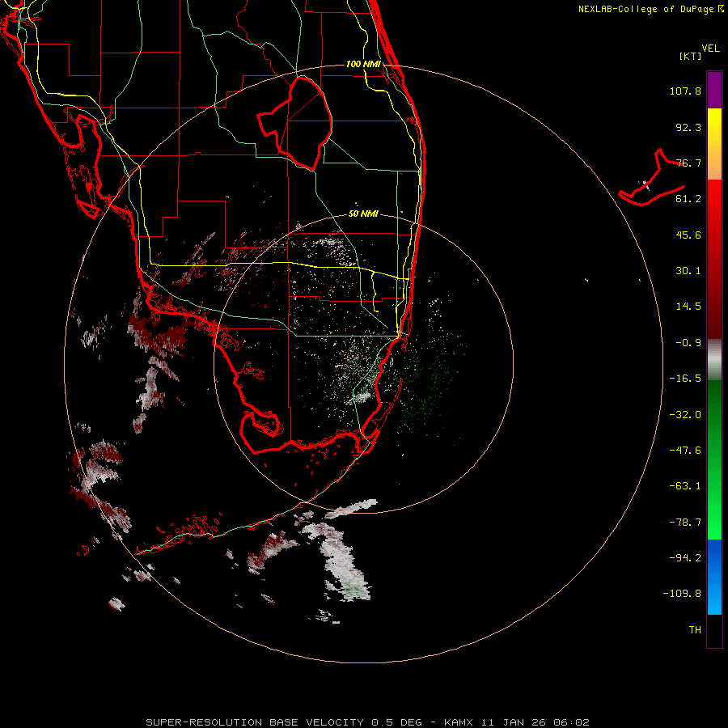
Task: Click the 45.6 legend value
Action: (688, 235)
